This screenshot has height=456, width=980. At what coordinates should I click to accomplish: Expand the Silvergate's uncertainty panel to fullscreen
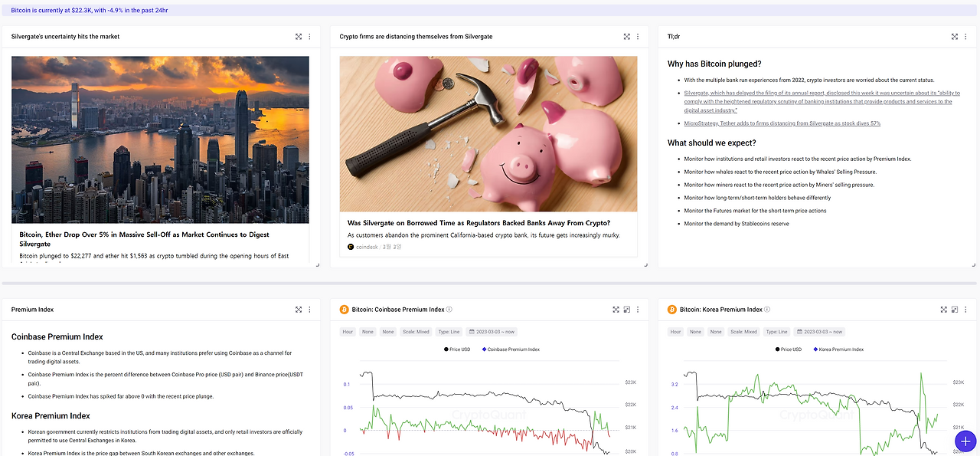pyautogui.click(x=299, y=37)
